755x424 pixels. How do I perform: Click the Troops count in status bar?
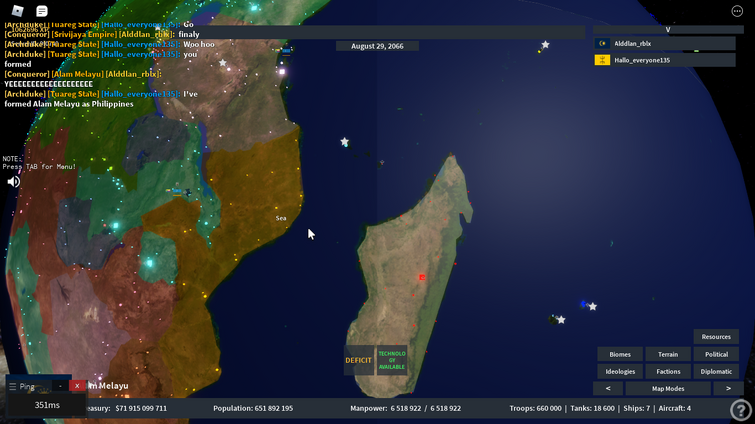[535, 408]
